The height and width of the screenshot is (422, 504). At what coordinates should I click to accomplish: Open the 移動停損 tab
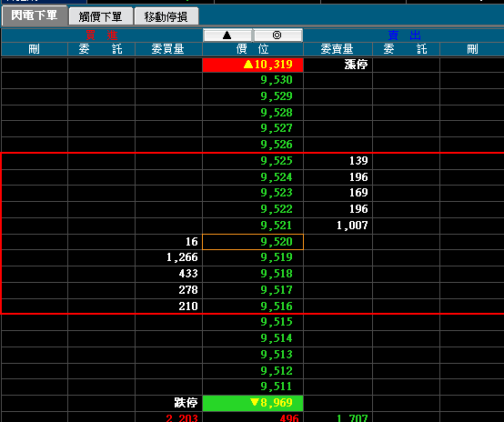click(x=166, y=16)
